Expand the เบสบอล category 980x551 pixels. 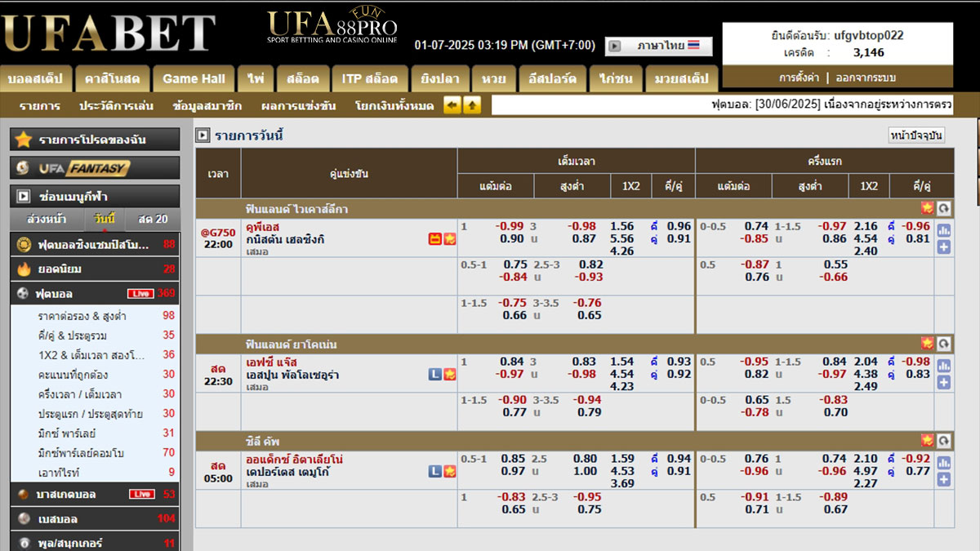coord(95,518)
